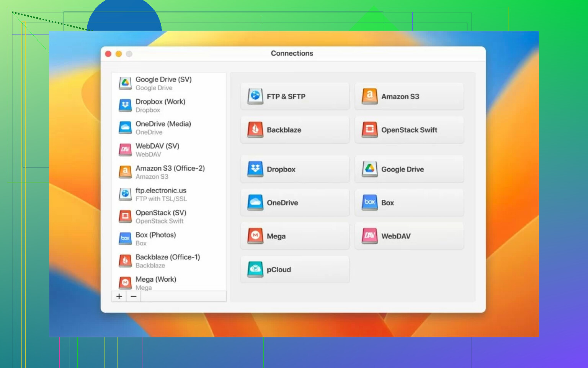Pick the OneDrive (Media) cloud icon
Image resolution: width=588 pixels, height=368 pixels.
(125, 128)
